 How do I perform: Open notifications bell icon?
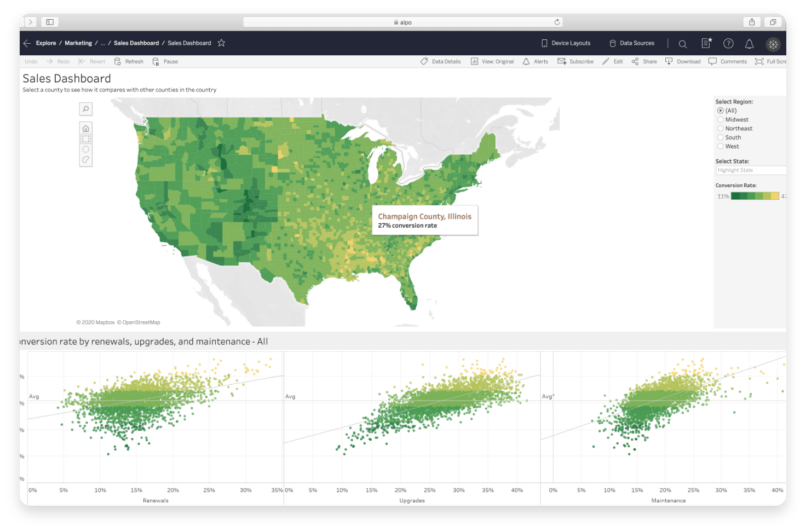click(749, 44)
